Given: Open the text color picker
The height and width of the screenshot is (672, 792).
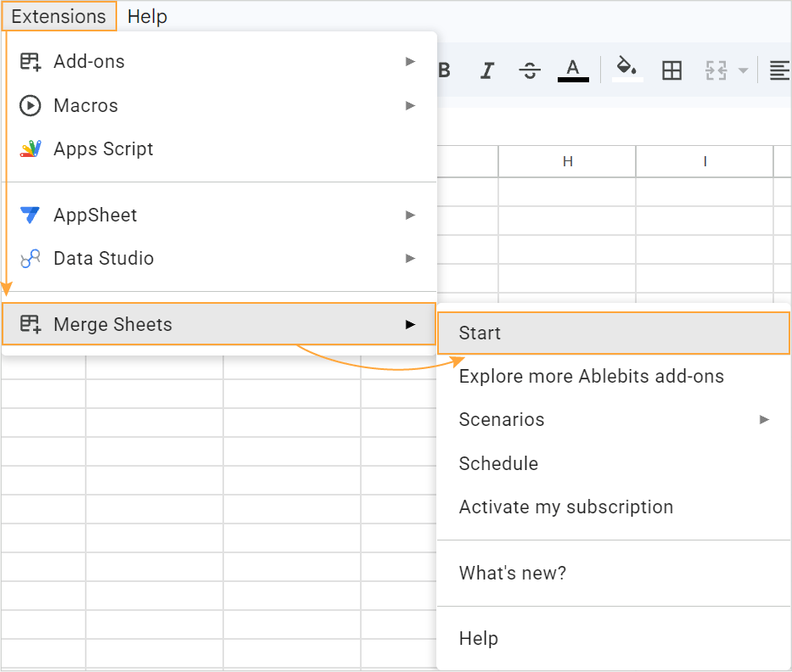Looking at the screenshot, I should click(x=573, y=70).
